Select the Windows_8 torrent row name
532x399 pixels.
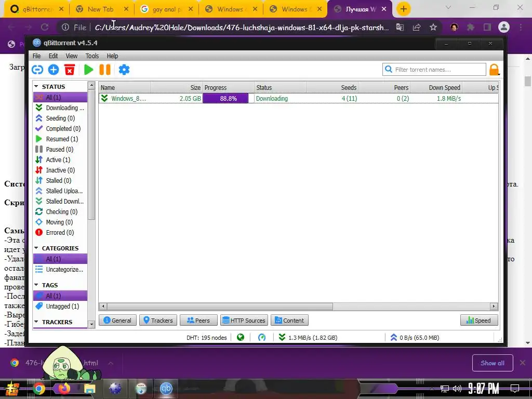pos(128,98)
